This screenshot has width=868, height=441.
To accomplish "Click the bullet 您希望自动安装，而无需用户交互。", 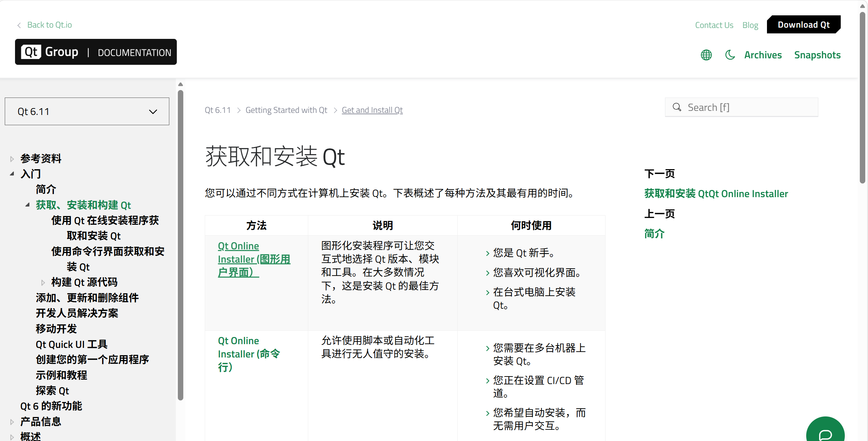I will [539, 419].
